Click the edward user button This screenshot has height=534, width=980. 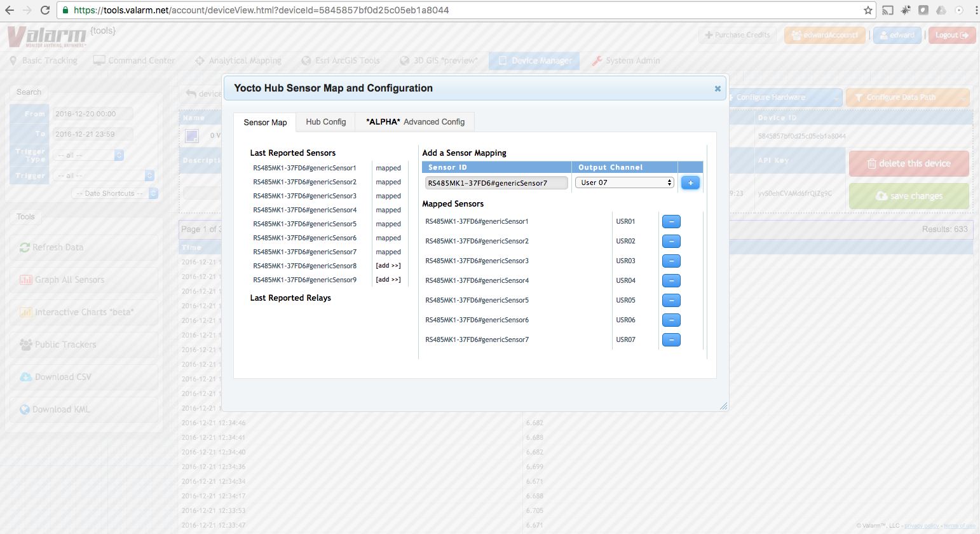(897, 35)
